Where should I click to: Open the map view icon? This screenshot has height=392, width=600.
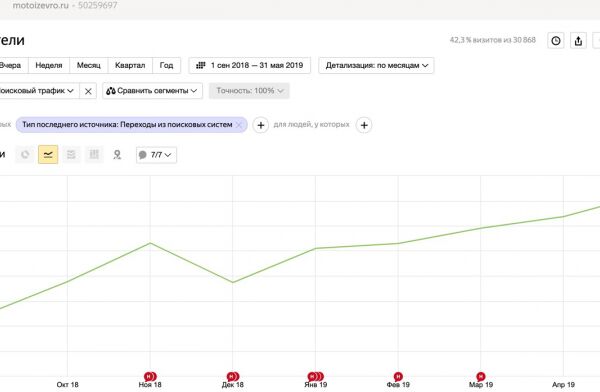click(x=117, y=155)
